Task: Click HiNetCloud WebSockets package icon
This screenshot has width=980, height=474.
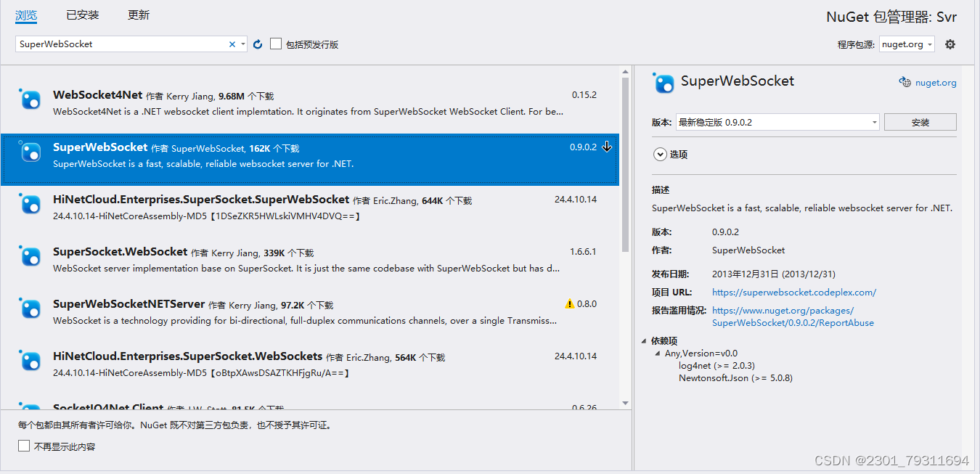Action: [x=30, y=361]
